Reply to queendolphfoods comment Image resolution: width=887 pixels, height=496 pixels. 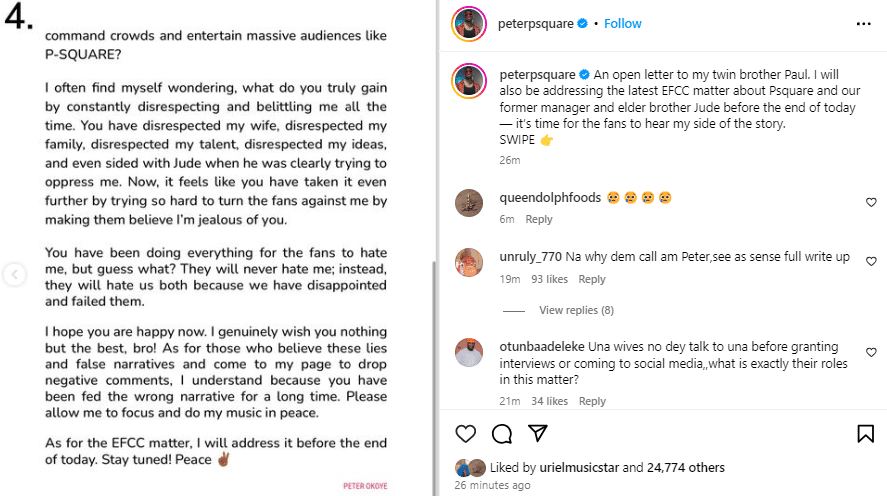[539, 220]
